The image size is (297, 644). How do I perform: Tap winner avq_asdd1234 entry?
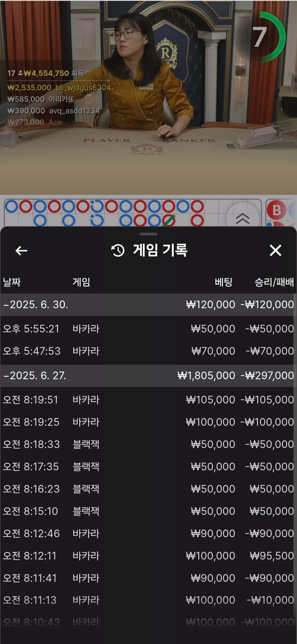click(53, 111)
